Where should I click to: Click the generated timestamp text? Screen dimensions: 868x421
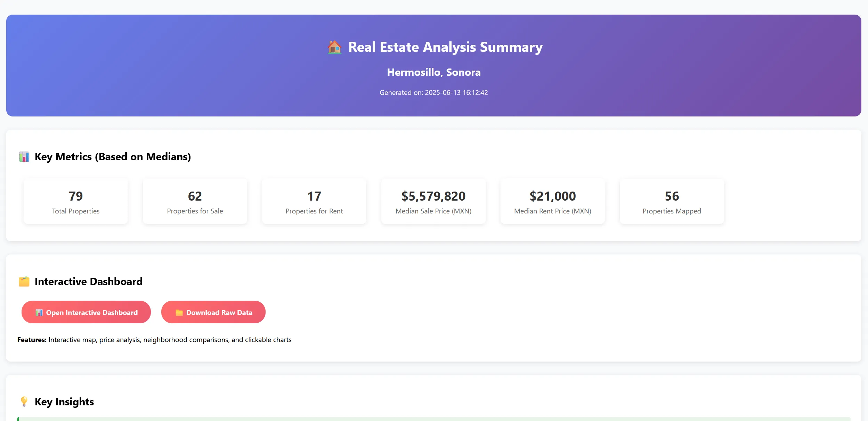(434, 92)
